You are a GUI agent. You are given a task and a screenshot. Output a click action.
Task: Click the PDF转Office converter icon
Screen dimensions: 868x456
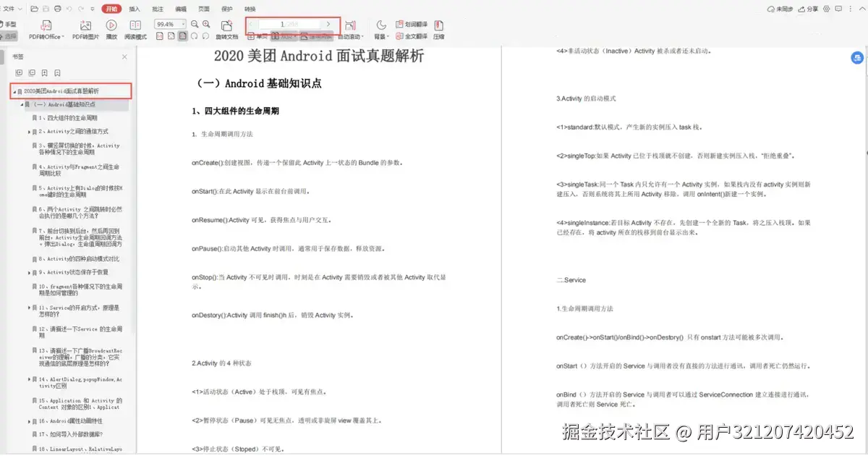[46, 25]
